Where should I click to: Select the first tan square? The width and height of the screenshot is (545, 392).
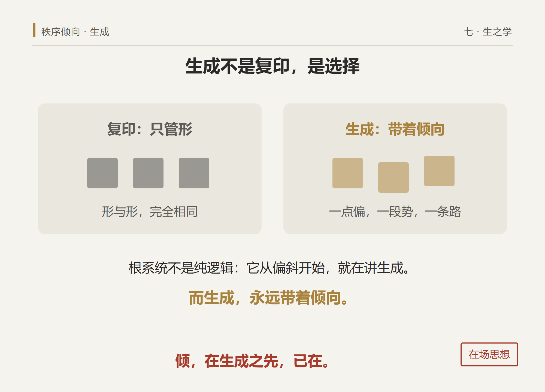point(348,173)
